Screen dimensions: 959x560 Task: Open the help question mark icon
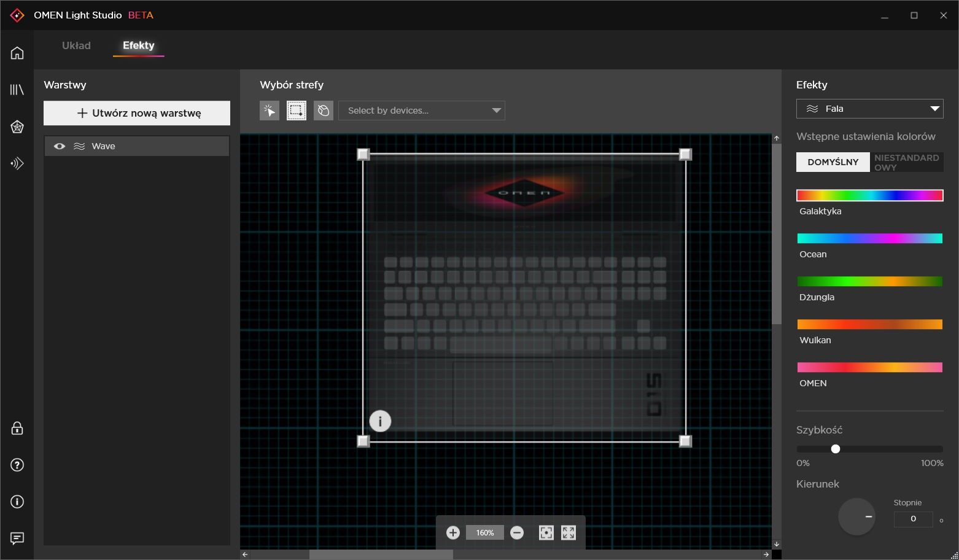tap(17, 465)
